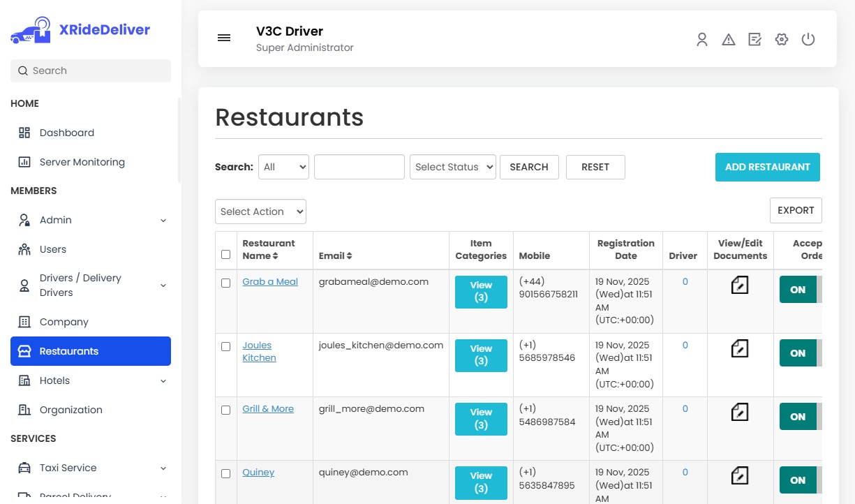Click the power logout icon

coord(808,40)
